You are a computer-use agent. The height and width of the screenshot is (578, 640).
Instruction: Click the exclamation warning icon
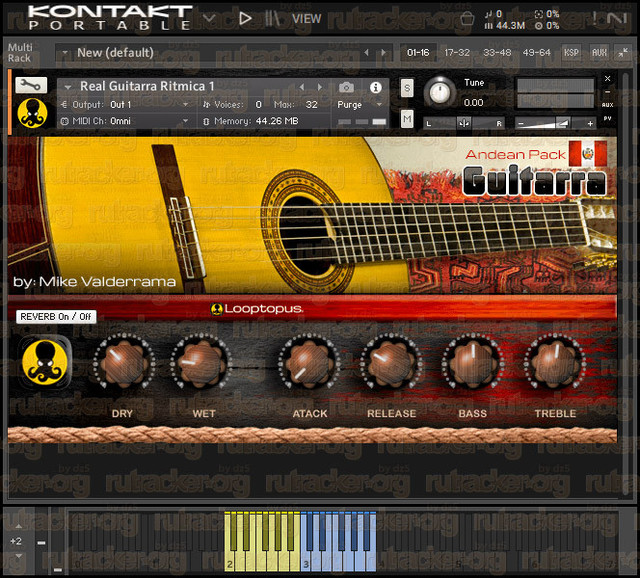[594, 18]
